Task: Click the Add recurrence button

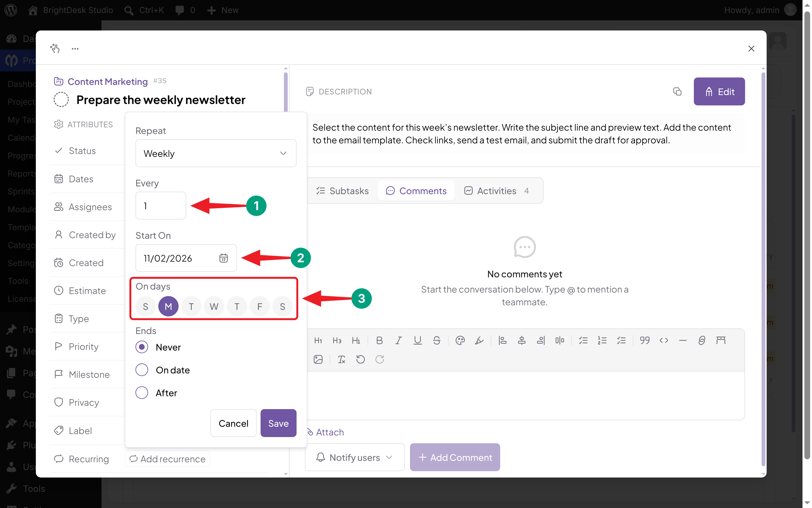Action: point(167,459)
